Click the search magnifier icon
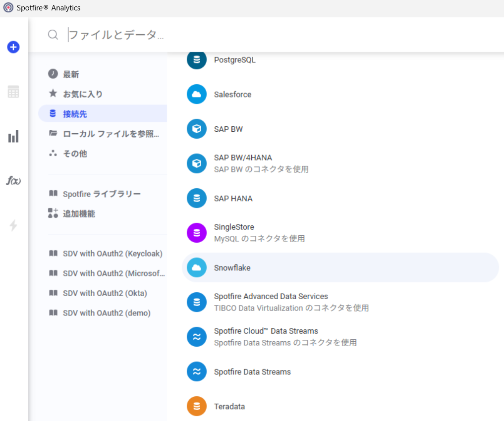 point(53,34)
